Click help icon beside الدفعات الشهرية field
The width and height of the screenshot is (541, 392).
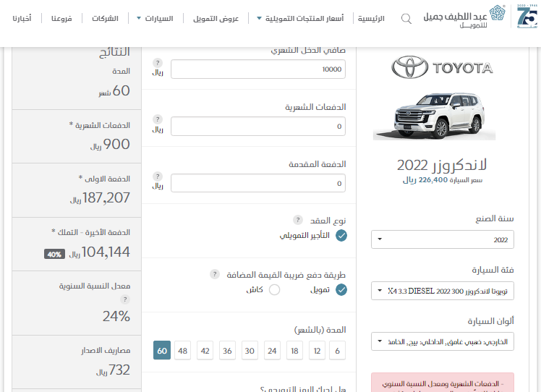pos(158,119)
